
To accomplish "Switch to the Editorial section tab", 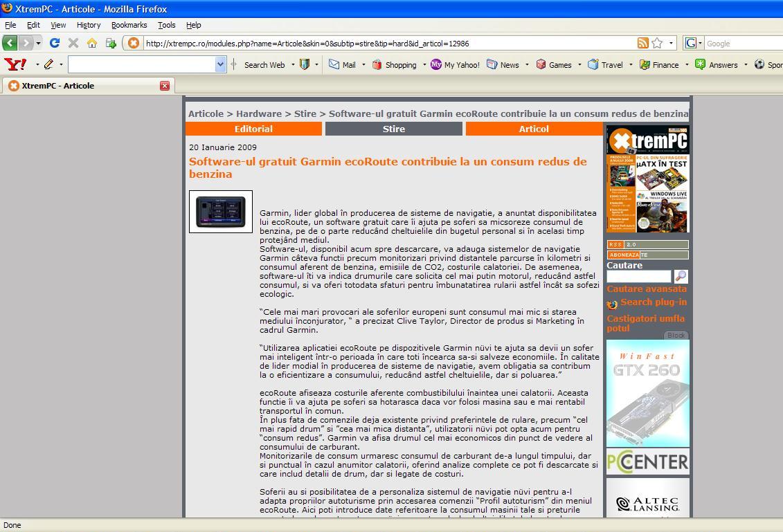I will pos(253,129).
